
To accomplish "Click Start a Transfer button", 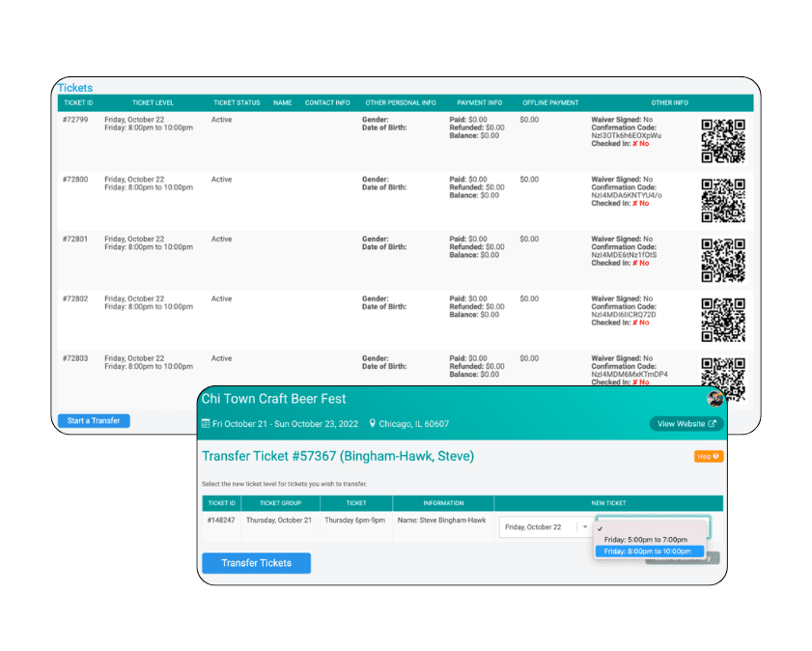I will 93,421.
